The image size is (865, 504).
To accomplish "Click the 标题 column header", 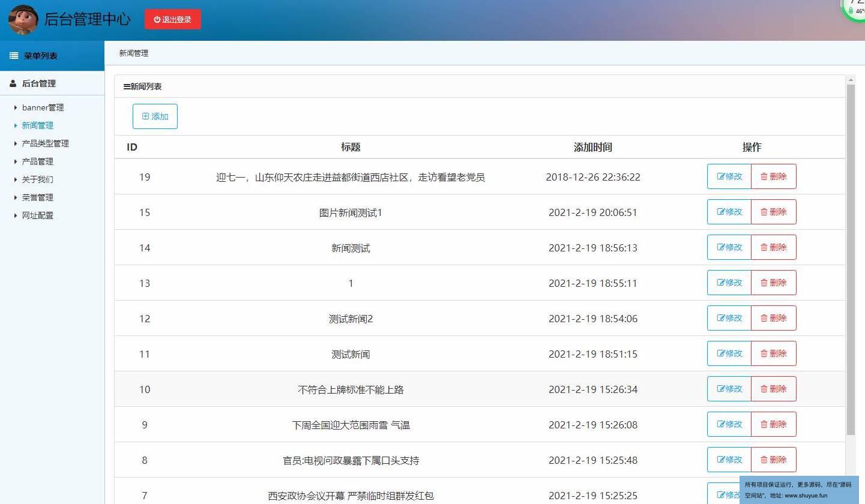I will (x=351, y=147).
